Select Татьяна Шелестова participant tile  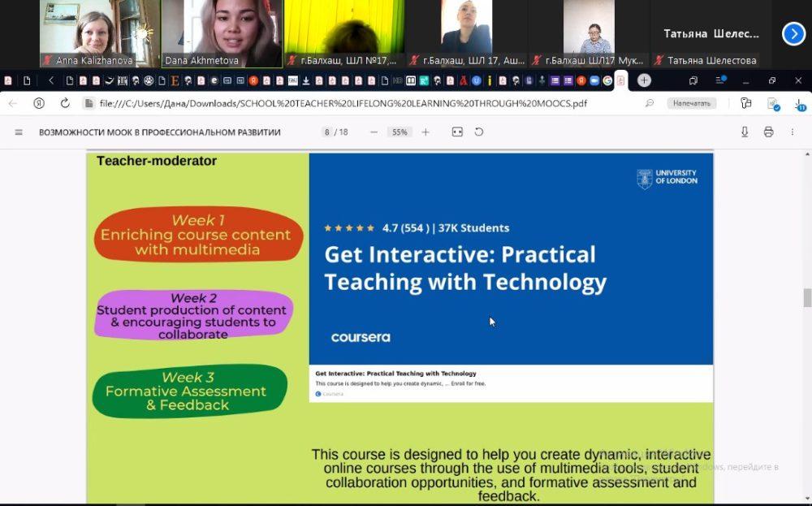tap(711, 33)
